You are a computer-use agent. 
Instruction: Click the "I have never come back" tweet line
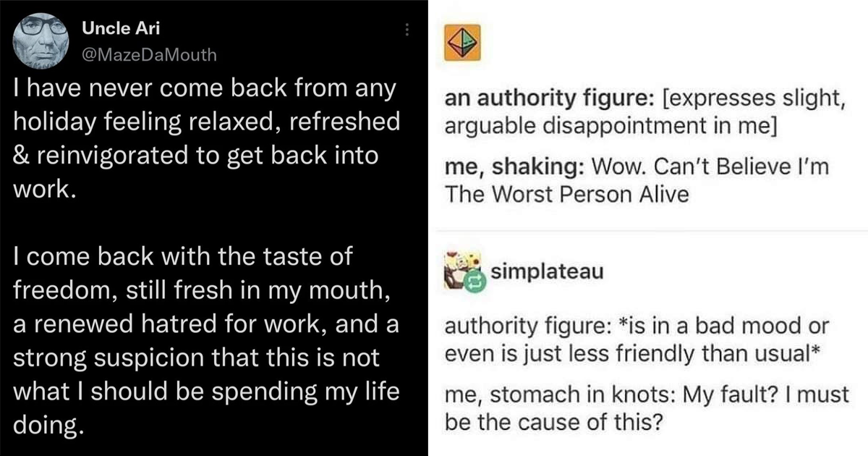pos(204,90)
